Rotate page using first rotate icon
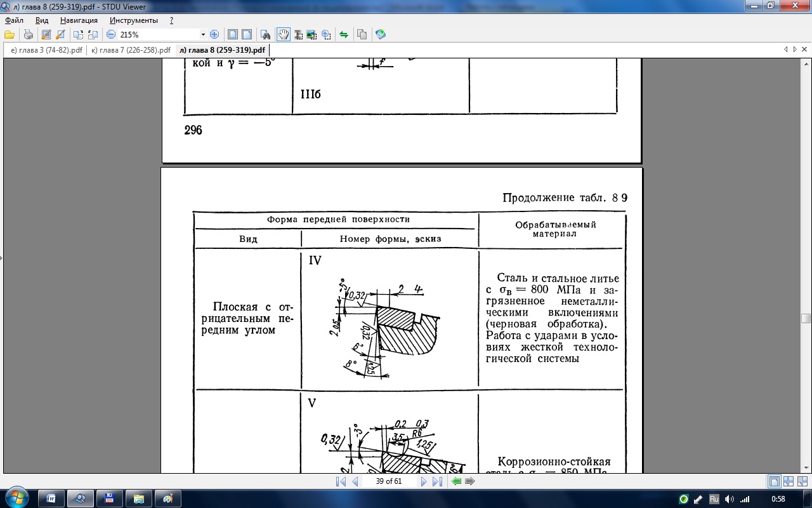 79,34
